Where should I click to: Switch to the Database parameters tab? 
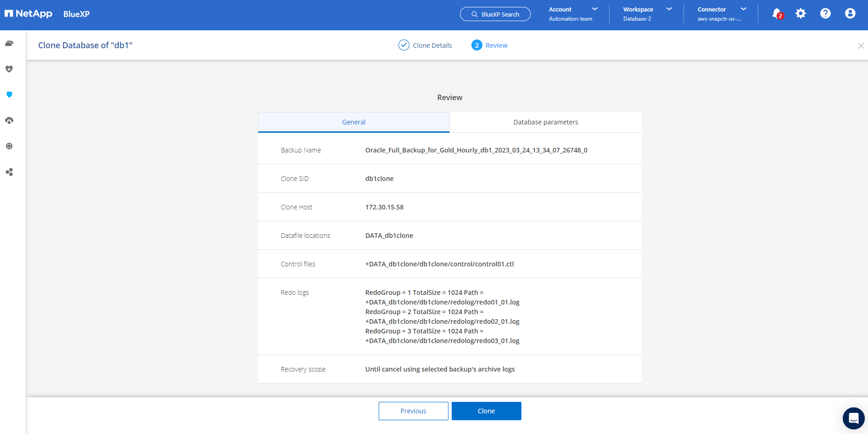coord(545,122)
